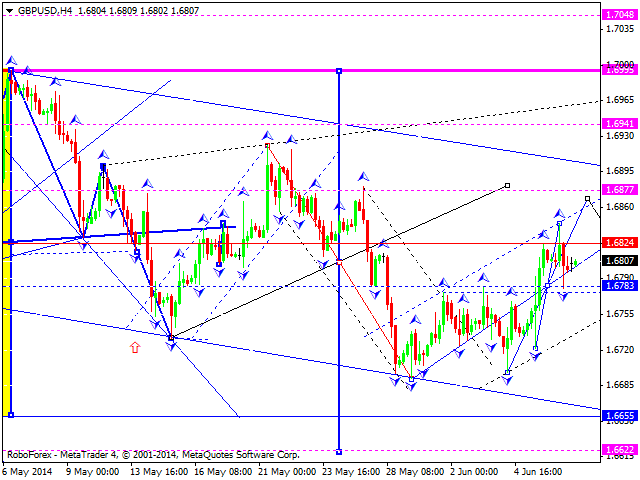Select the magenta 1.6622 price label

(617, 450)
